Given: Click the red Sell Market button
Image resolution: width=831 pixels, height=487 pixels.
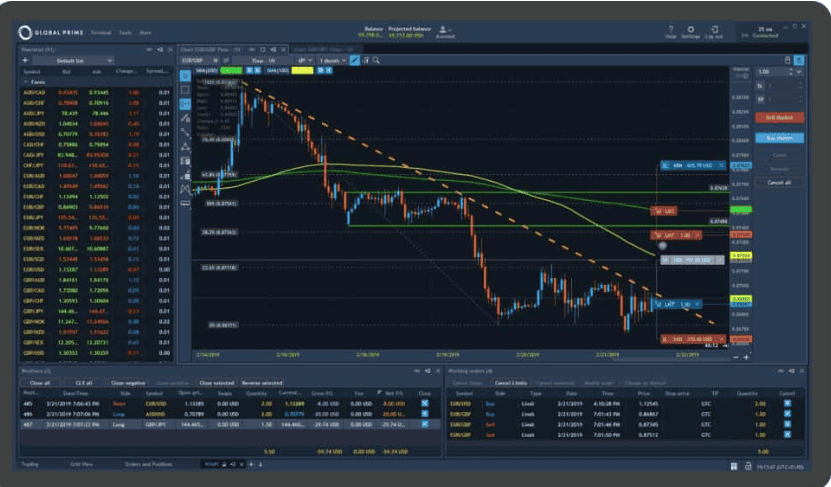Looking at the screenshot, I should click(779, 117).
